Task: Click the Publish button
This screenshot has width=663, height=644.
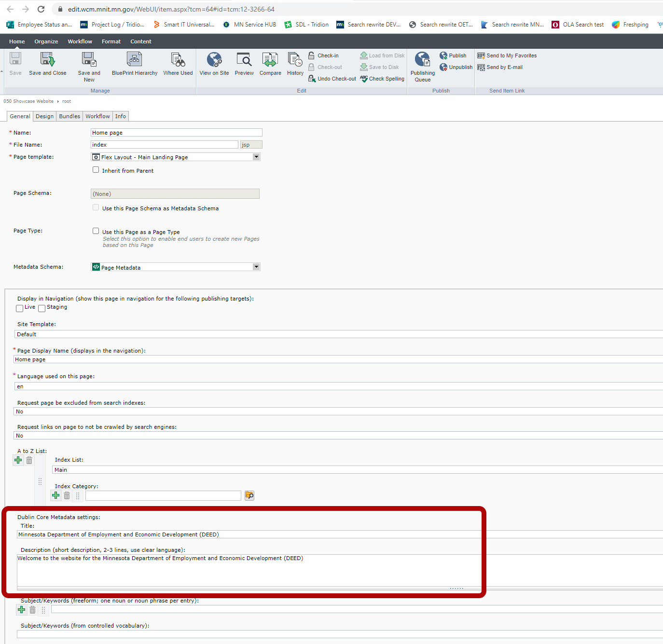Action: (453, 55)
